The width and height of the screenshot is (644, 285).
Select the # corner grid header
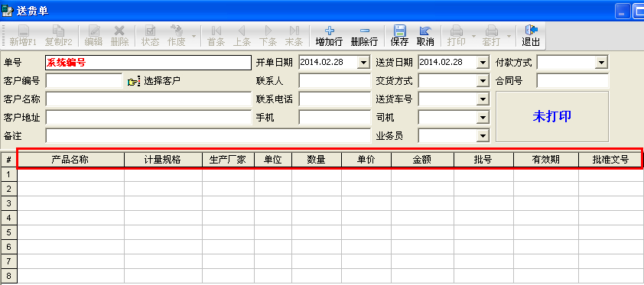click(8, 160)
